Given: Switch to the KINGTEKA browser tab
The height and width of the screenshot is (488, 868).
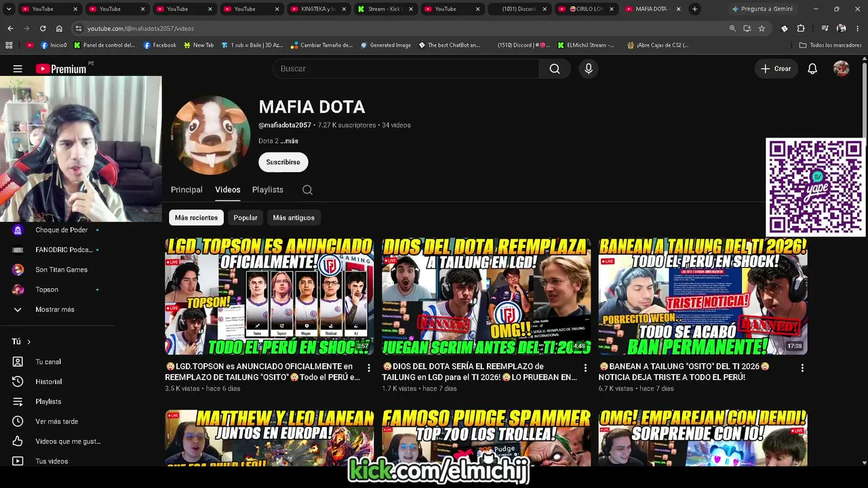Looking at the screenshot, I should [x=317, y=9].
